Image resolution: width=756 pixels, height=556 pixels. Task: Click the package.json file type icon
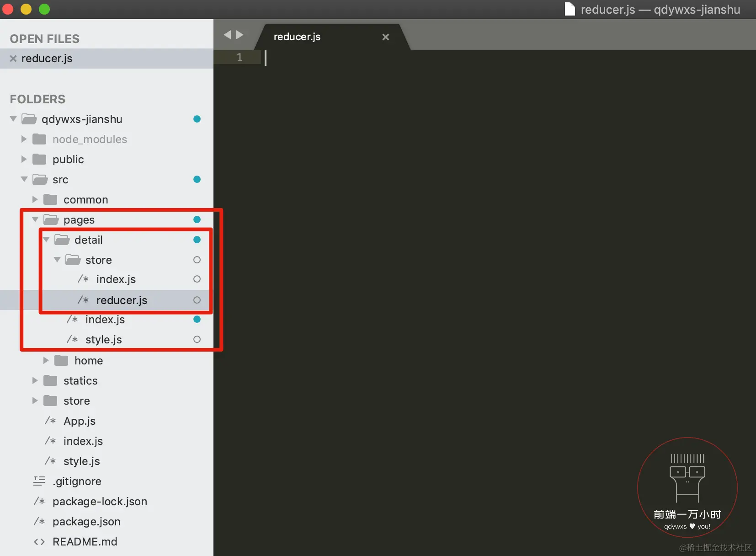tap(39, 521)
